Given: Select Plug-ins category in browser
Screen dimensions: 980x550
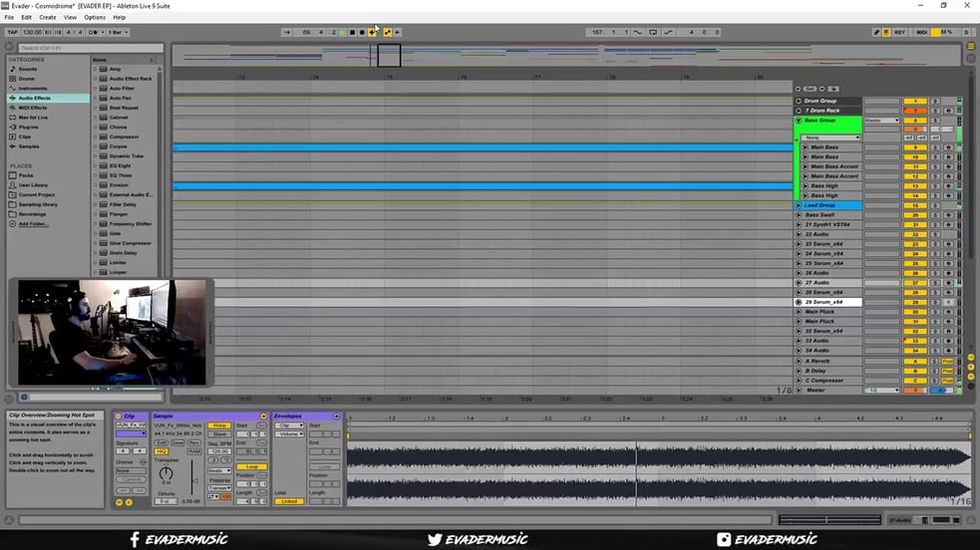Looking at the screenshot, I should [x=28, y=127].
